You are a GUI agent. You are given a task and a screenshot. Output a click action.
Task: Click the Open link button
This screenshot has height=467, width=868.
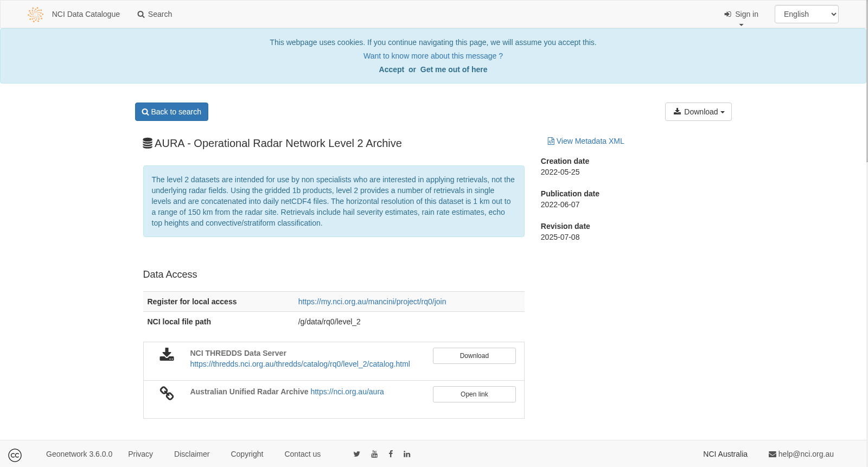pyautogui.click(x=474, y=394)
